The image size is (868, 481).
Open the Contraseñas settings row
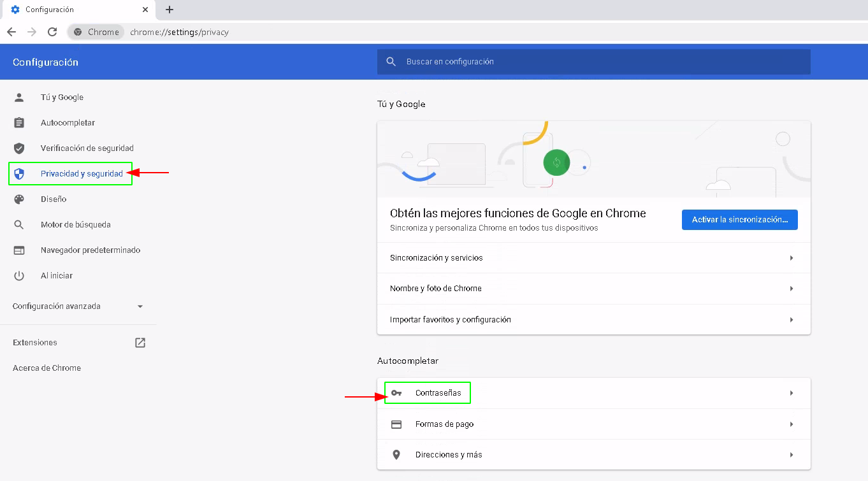[594, 393]
